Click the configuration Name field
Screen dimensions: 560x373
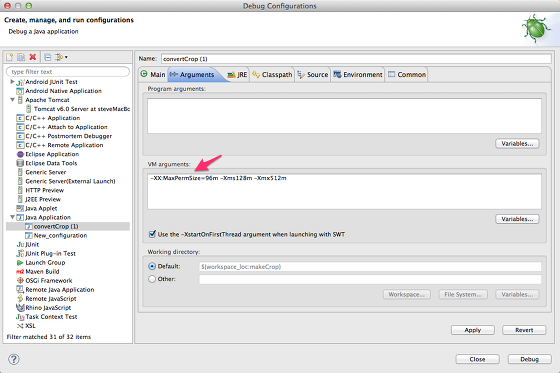pyautogui.click(x=356, y=59)
